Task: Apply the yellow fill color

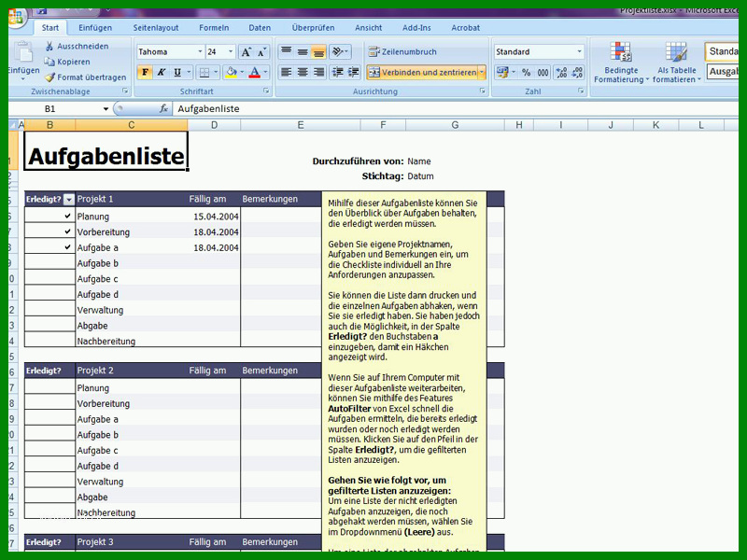Action: click(231, 73)
